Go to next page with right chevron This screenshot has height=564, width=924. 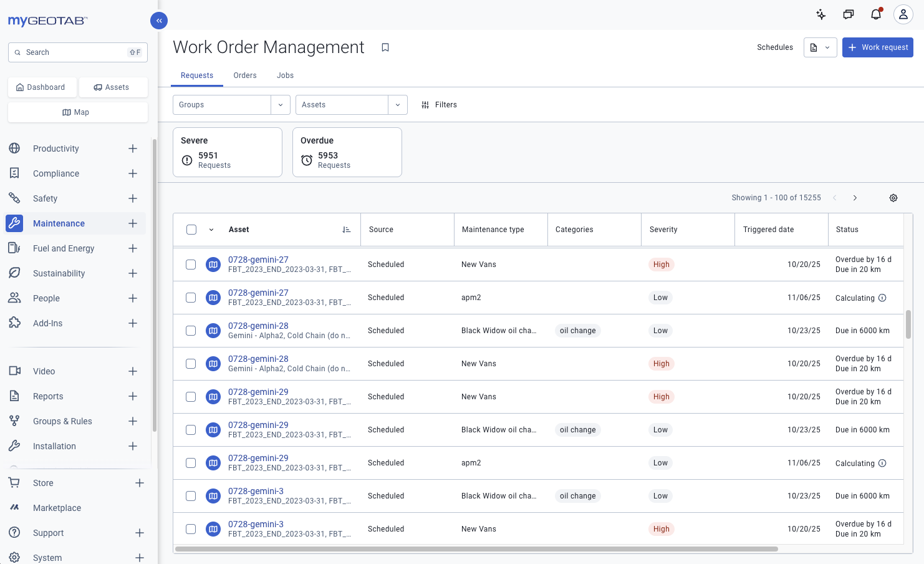855,197
